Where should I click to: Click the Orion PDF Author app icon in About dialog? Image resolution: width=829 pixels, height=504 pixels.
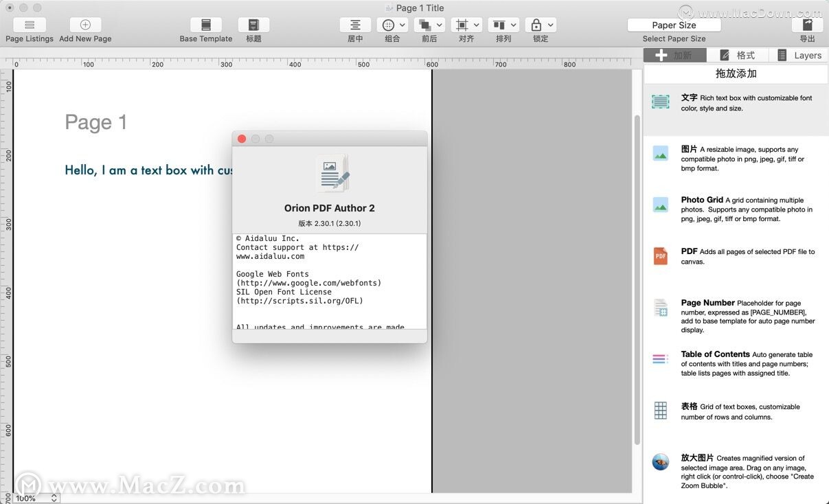pos(333,172)
